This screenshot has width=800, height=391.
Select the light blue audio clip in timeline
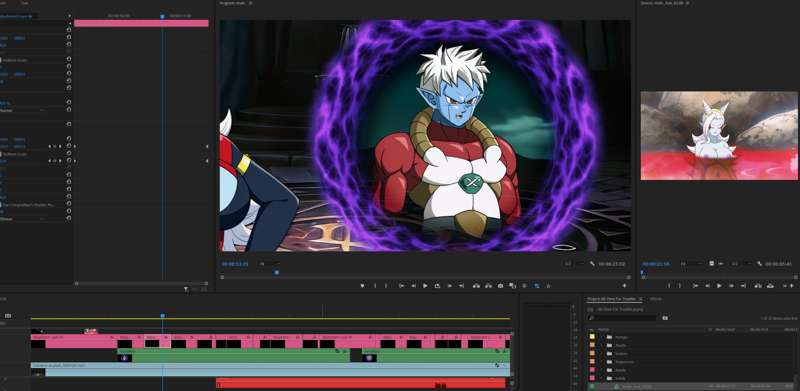coord(270,370)
